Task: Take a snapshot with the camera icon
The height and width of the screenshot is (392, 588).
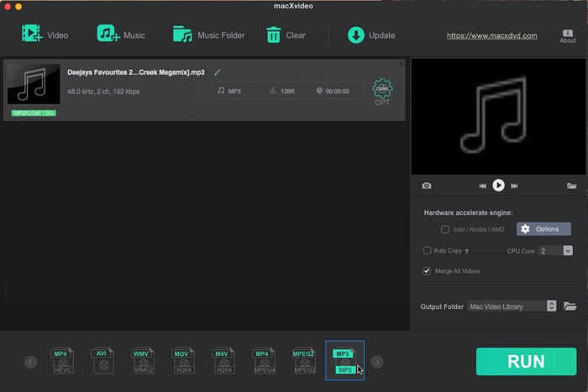Action: pyautogui.click(x=427, y=186)
